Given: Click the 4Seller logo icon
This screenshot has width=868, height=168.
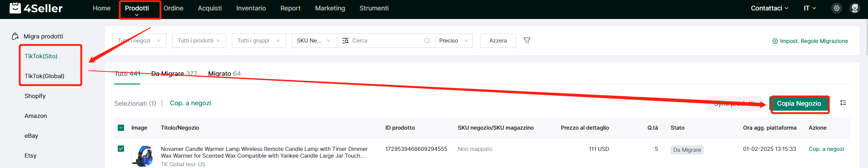Looking at the screenshot, I should 15,8.
